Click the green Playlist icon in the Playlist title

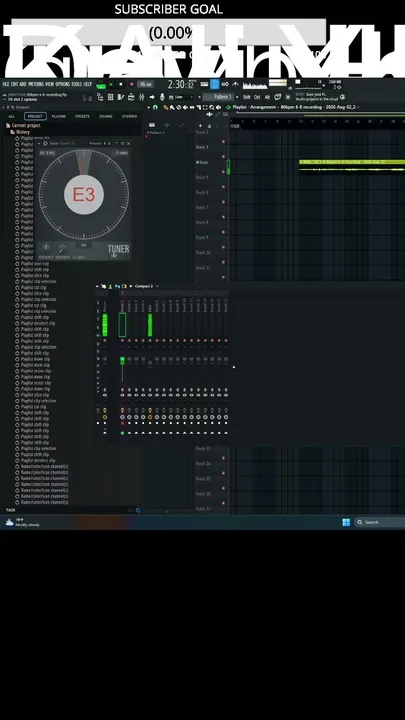[228, 107]
